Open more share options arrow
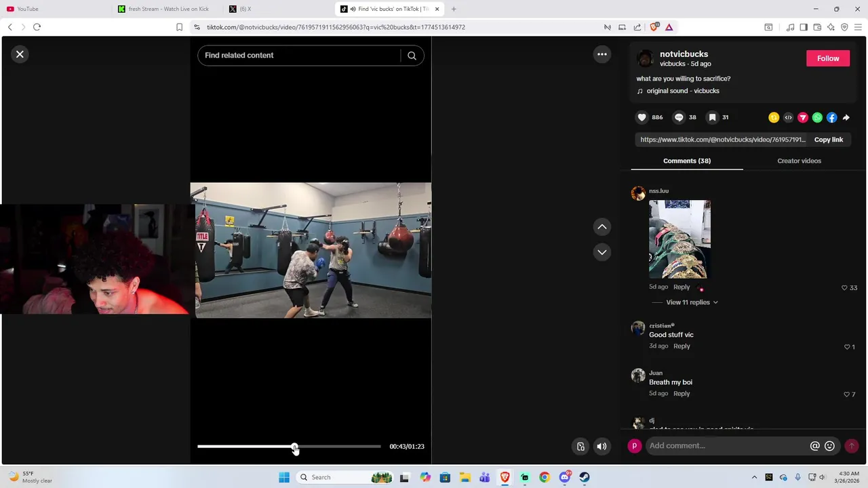Viewport: 868px width, 488px height. [x=846, y=117]
